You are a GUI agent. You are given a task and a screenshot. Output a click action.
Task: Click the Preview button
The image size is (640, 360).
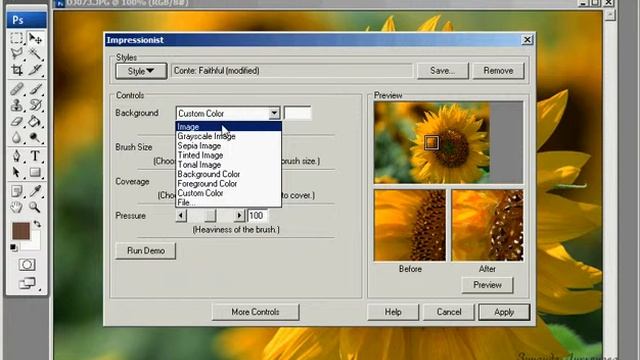point(487,285)
